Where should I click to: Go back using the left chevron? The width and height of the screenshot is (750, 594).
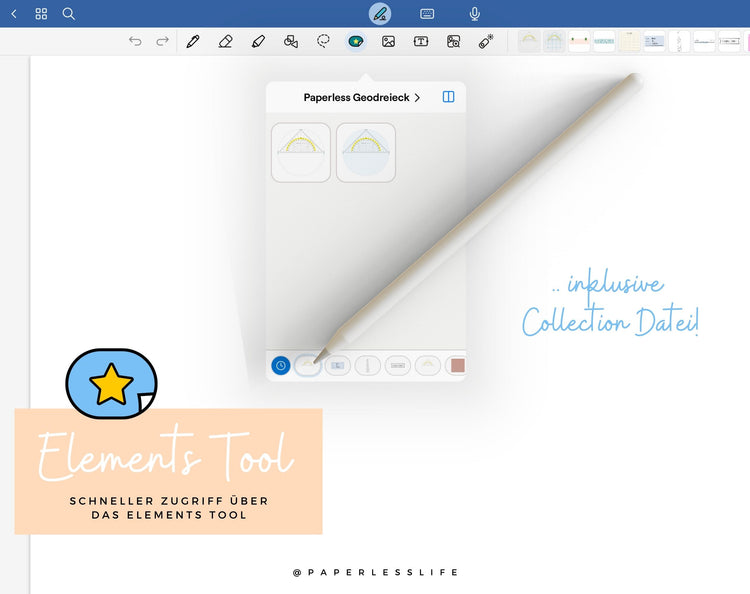(14, 14)
